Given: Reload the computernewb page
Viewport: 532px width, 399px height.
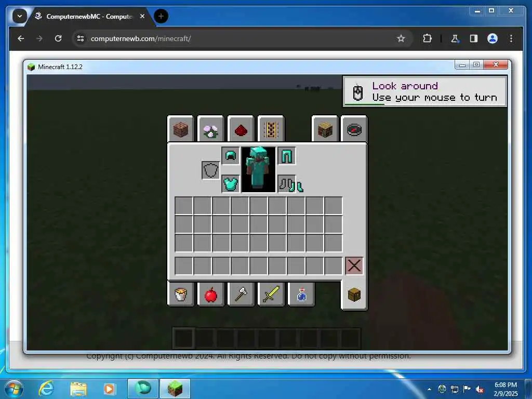Looking at the screenshot, I should (58, 38).
